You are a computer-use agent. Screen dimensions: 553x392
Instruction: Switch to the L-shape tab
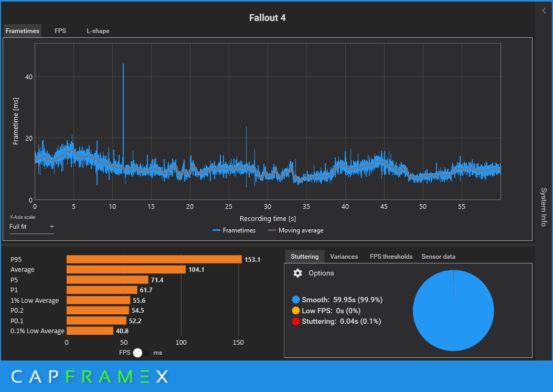pos(98,30)
